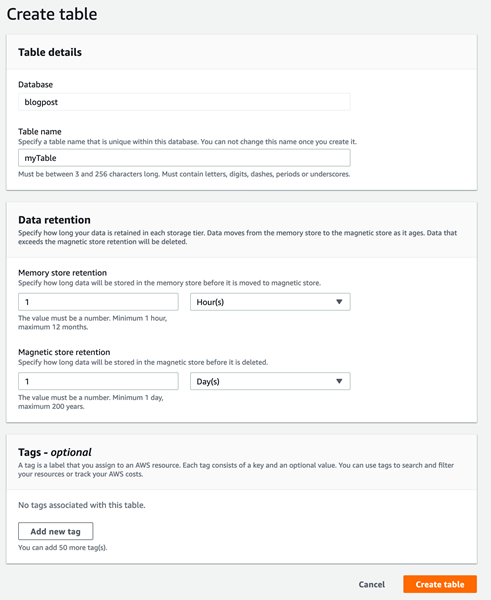Image resolution: width=491 pixels, height=600 pixels.
Task: Click the Hour(s) dropdown arrow icon
Action: [x=339, y=302]
